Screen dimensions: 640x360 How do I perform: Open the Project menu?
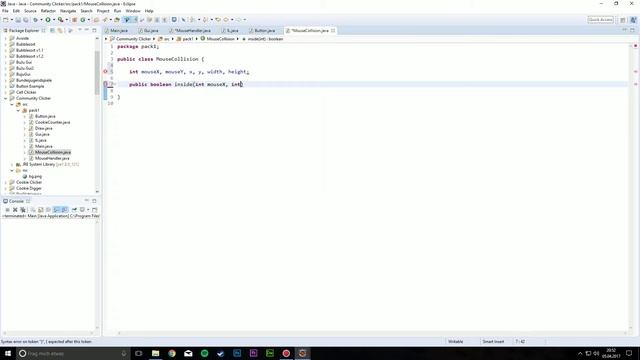tap(103, 11)
